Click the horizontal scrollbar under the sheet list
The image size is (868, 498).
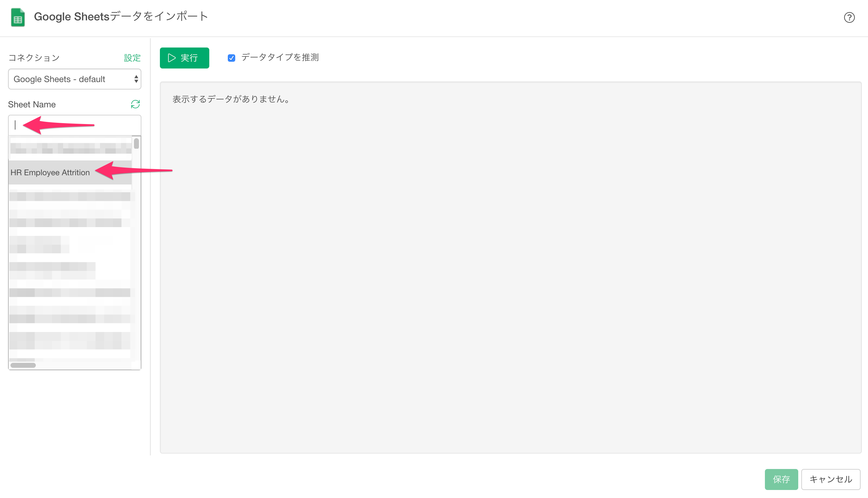click(23, 365)
